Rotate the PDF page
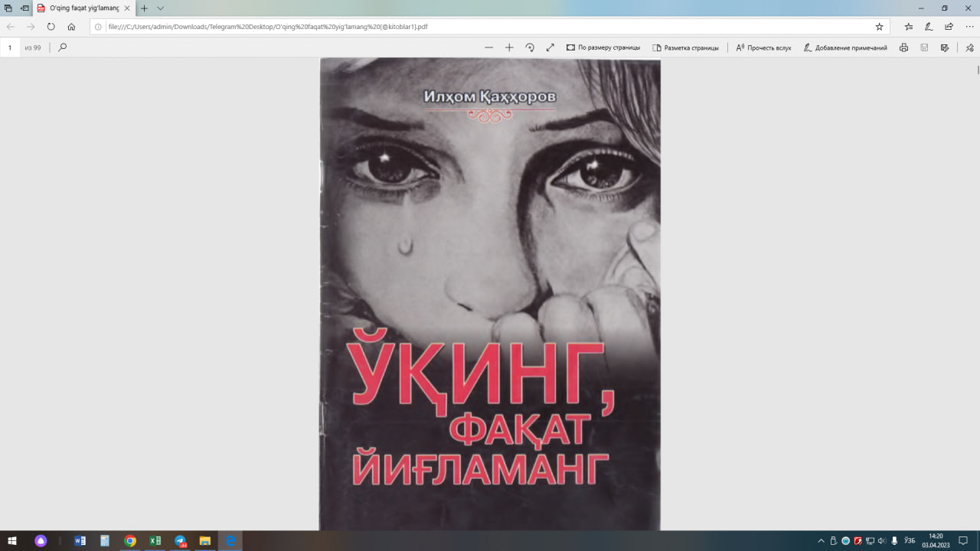980x551 pixels. [530, 47]
